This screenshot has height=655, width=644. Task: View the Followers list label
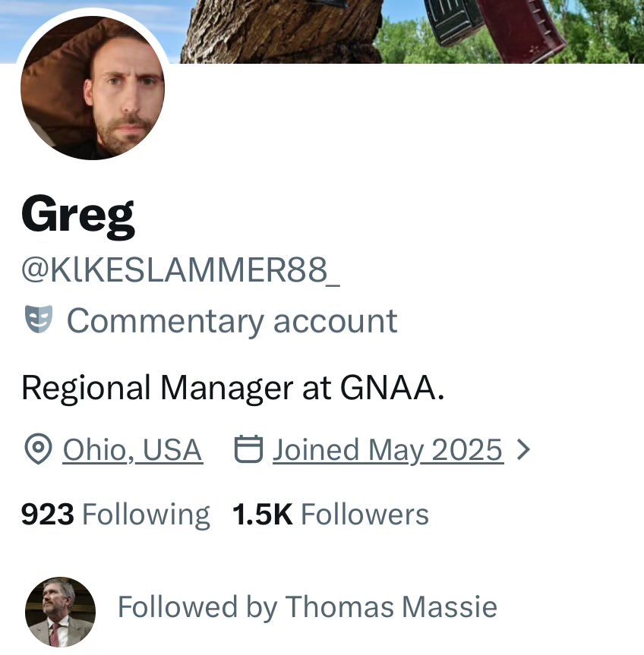click(365, 515)
